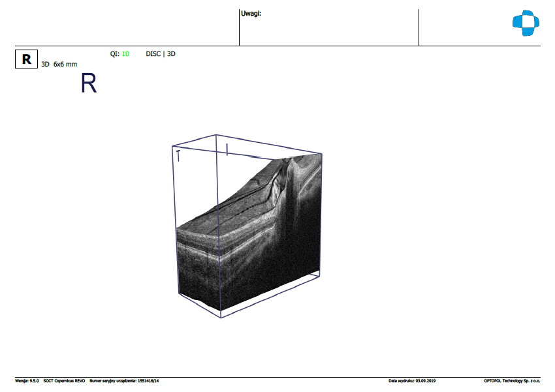Click "OPTOPOL Technology Sp. z o.o." footer text
The image size is (555, 392).
(x=512, y=381)
